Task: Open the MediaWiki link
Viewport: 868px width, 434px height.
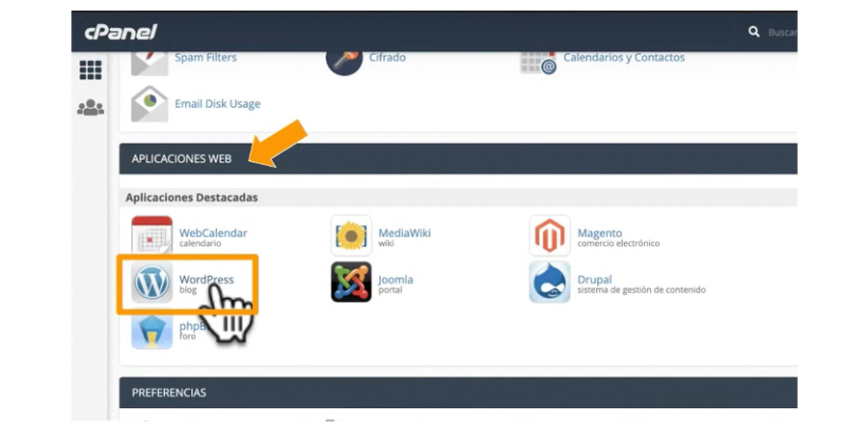Action: (405, 233)
